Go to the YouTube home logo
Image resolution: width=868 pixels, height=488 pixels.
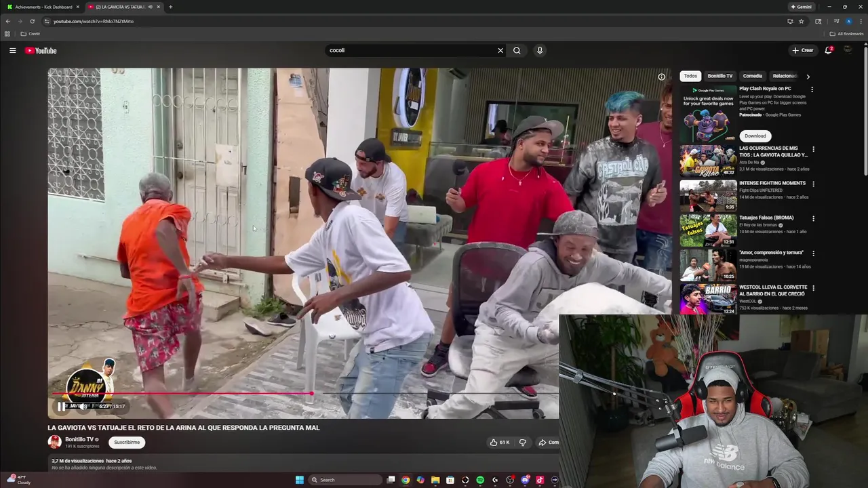(41, 50)
